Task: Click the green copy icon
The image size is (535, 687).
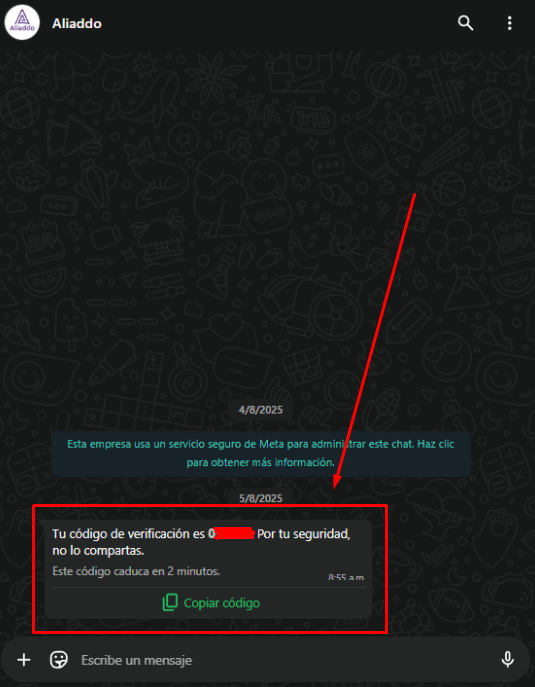Action: click(170, 603)
